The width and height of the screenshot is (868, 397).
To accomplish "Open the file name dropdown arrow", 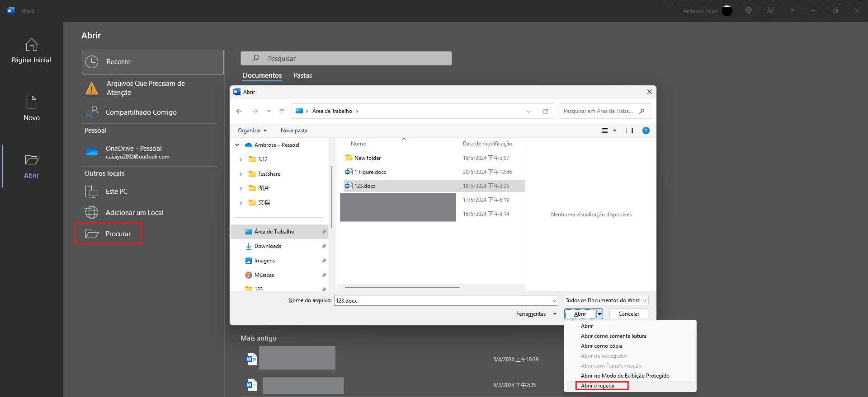I will click(x=554, y=300).
